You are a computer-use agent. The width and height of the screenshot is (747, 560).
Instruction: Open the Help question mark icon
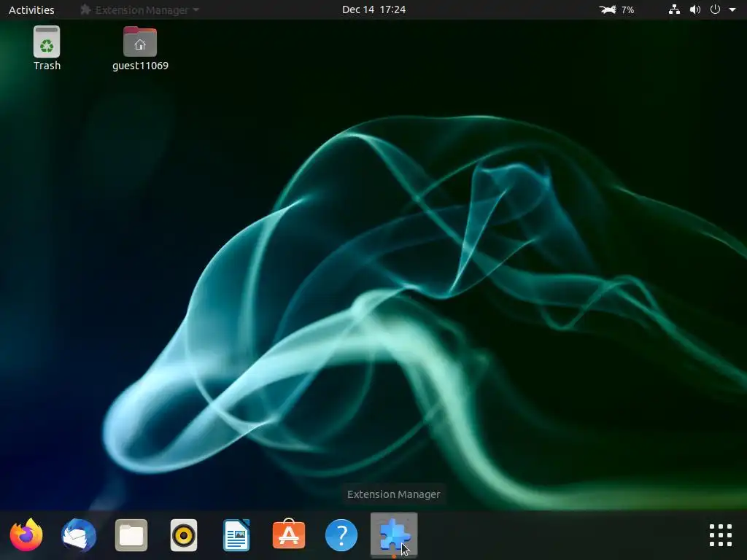(341, 534)
